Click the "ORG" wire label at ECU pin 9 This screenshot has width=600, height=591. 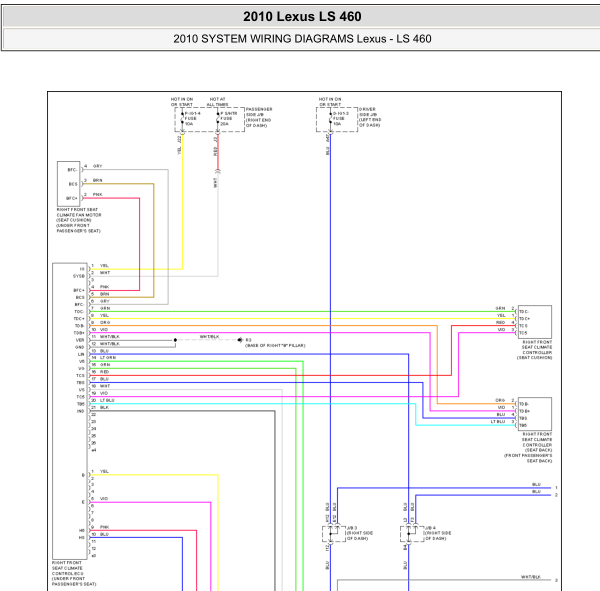[x=105, y=322]
